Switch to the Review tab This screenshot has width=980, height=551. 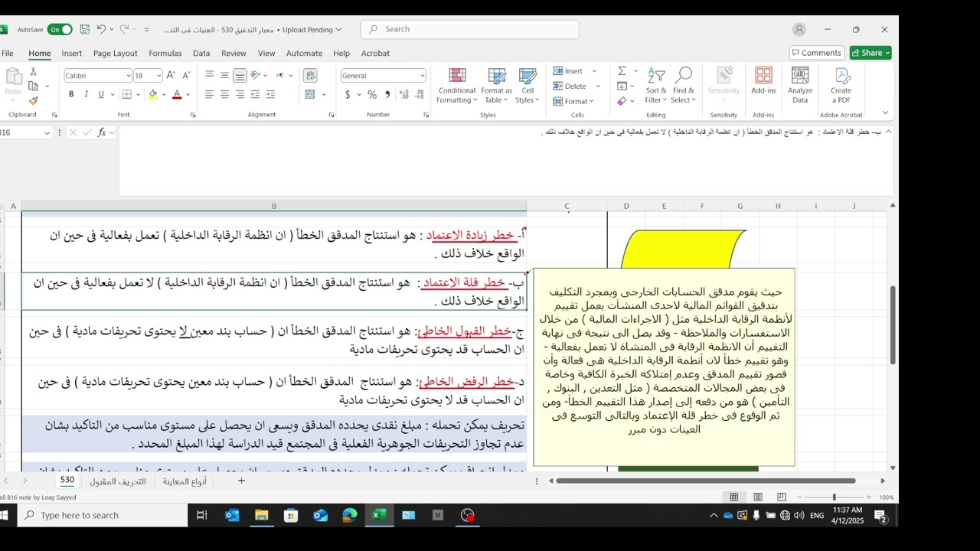pyautogui.click(x=234, y=54)
